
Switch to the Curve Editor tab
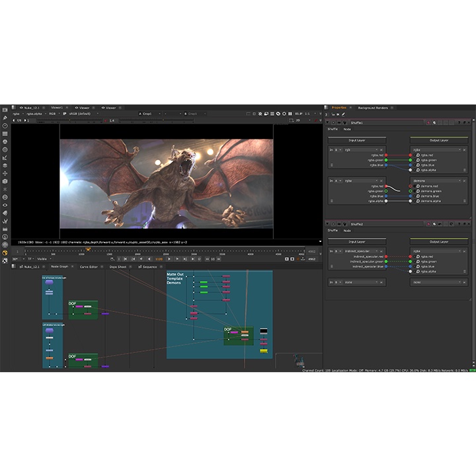click(x=88, y=266)
